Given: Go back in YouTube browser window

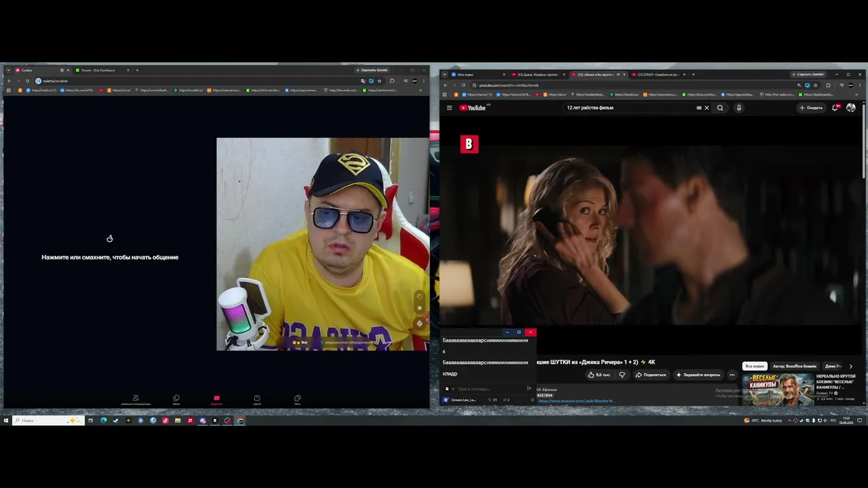Looking at the screenshot, I should (445, 85).
